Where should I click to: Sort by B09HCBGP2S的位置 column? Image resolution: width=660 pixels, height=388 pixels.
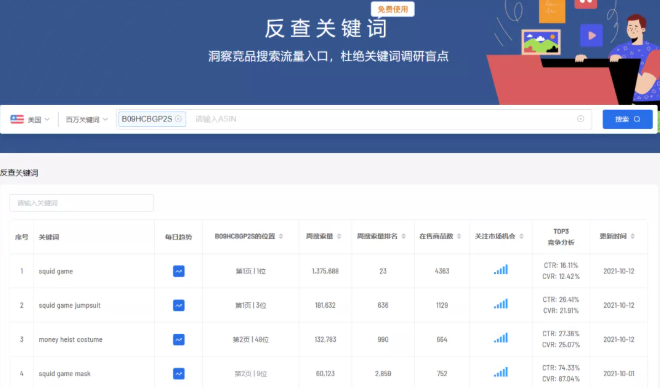(281, 237)
